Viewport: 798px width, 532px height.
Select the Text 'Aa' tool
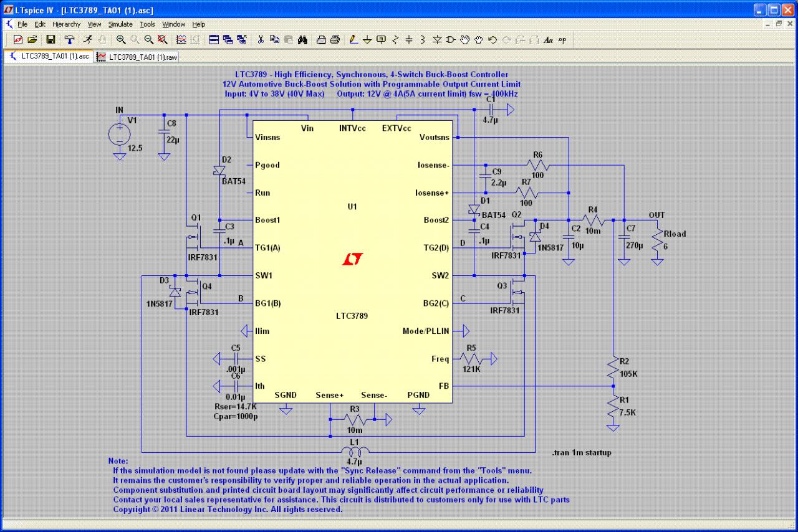(x=548, y=40)
